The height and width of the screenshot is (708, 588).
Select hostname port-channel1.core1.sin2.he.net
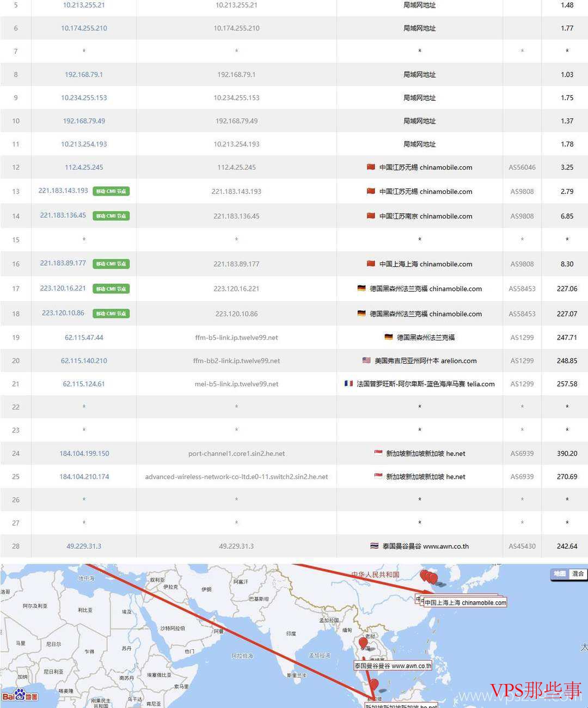tap(236, 453)
